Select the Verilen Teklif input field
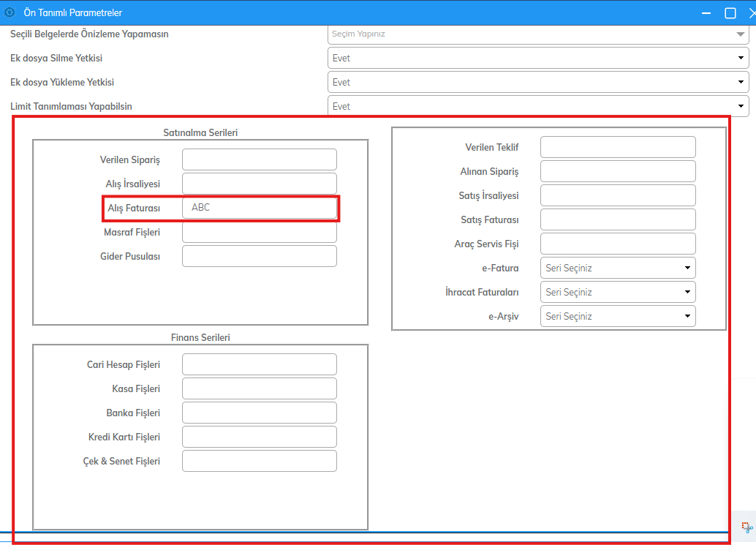 (618, 147)
